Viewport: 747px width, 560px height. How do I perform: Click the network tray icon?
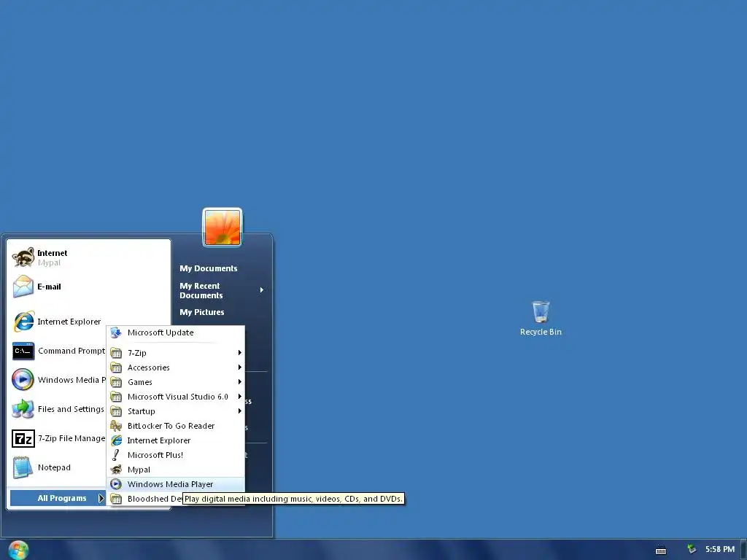(x=692, y=550)
